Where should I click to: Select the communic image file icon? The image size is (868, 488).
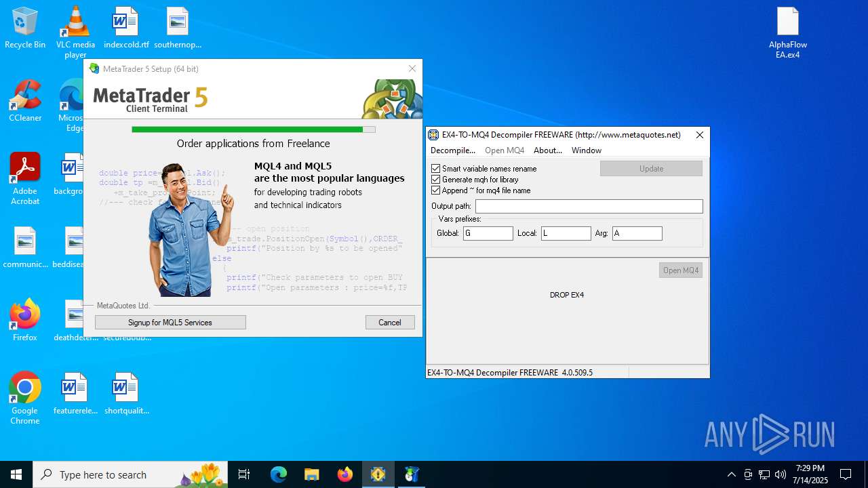[25, 247]
